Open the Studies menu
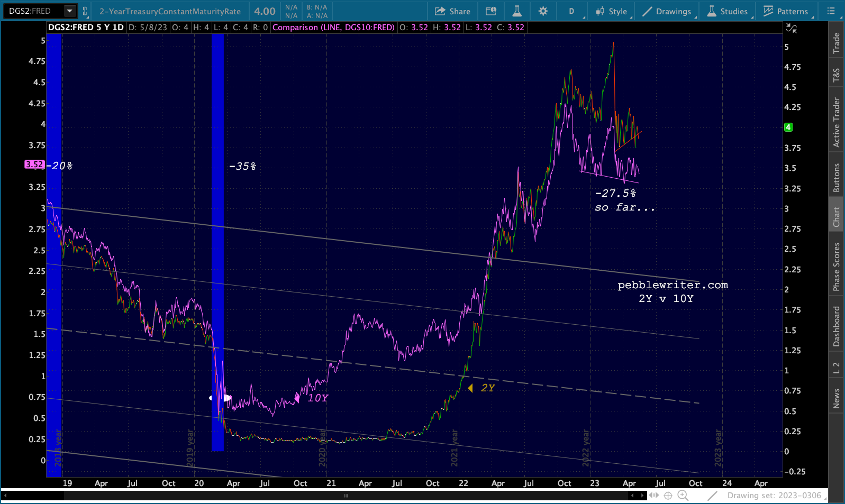This screenshot has width=845, height=504. [x=728, y=11]
